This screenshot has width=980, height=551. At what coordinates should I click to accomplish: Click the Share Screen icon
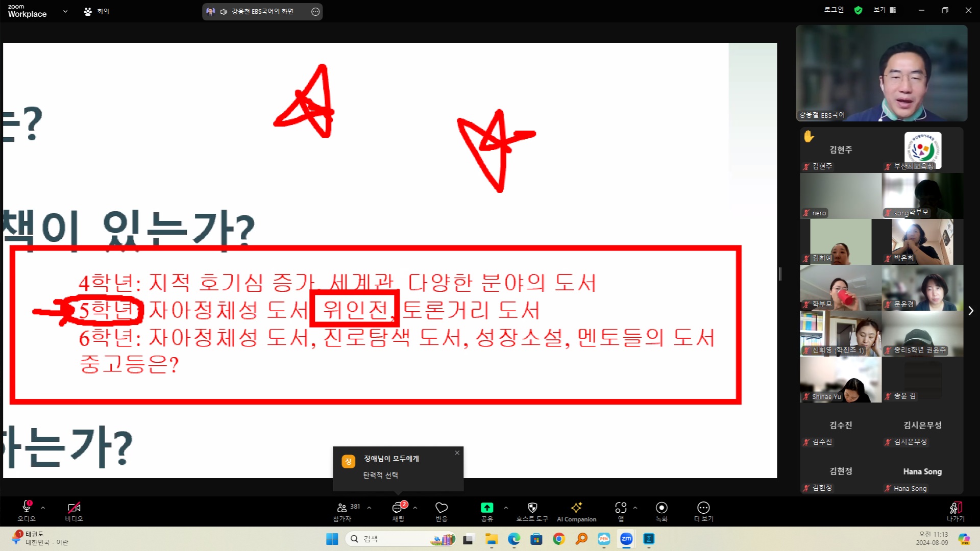(486, 508)
